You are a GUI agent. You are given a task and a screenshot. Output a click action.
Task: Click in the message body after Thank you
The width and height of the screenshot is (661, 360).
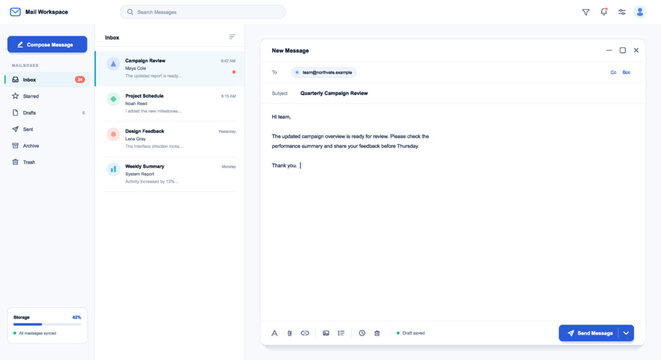[300, 165]
